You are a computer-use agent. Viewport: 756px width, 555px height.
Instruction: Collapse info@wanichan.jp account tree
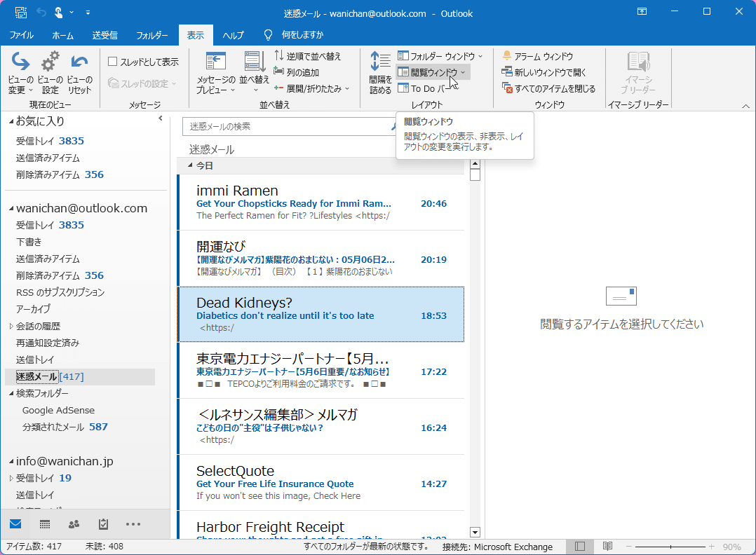(11, 462)
